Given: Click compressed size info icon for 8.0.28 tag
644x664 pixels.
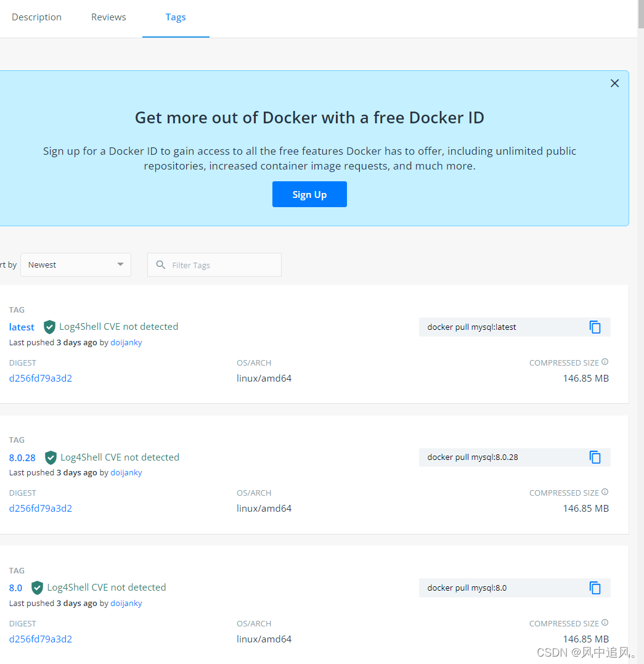Looking at the screenshot, I should pos(605,491).
